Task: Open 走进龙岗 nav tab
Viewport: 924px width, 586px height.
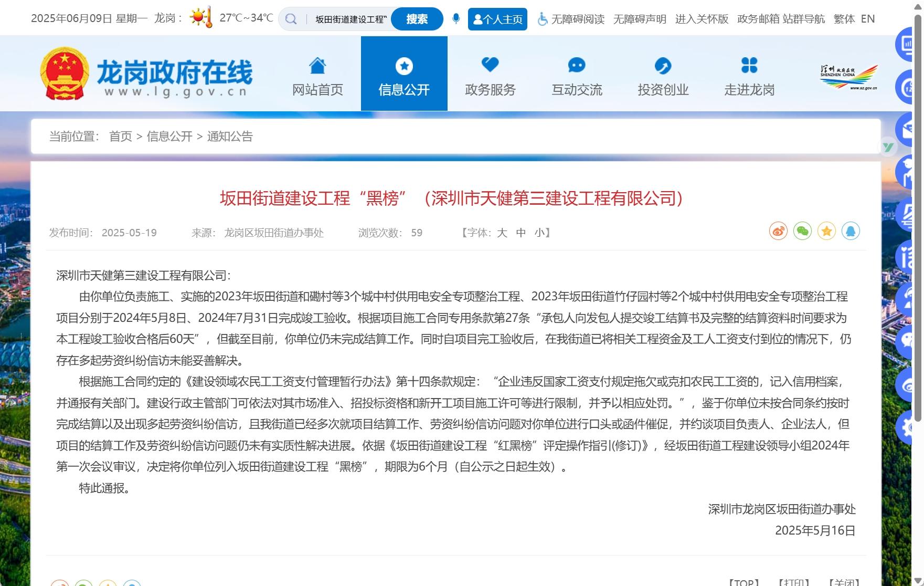Action: [749, 74]
